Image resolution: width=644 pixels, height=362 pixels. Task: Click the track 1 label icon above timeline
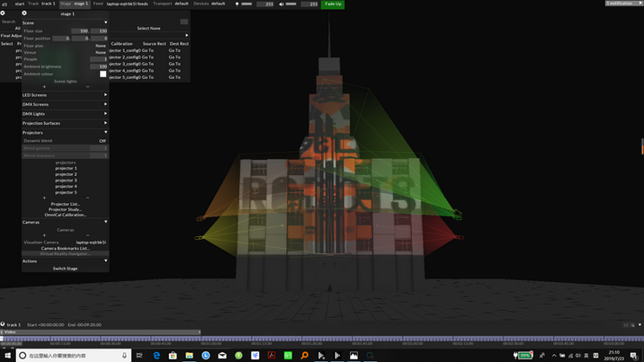[3, 324]
